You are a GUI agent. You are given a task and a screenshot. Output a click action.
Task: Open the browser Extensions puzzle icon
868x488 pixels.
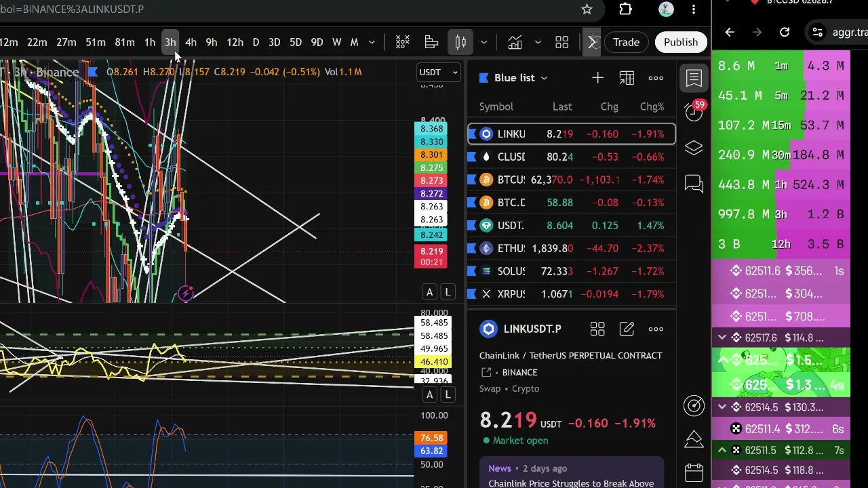[x=625, y=9]
